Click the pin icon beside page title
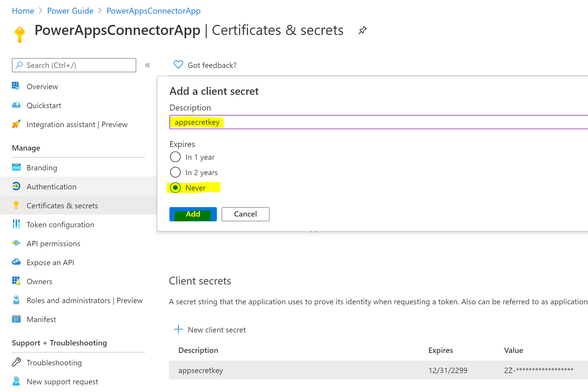The width and height of the screenshot is (588, 392). point(362,30)
